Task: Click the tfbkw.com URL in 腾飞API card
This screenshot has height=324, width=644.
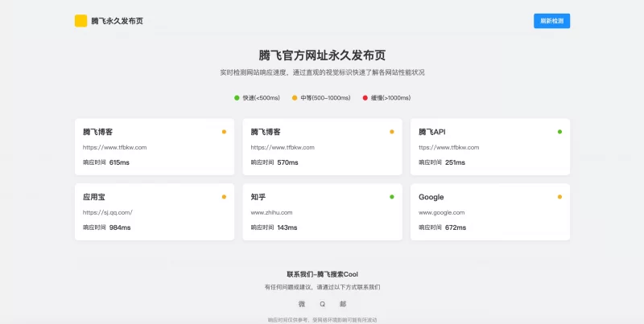Action: tap(449, 147)
